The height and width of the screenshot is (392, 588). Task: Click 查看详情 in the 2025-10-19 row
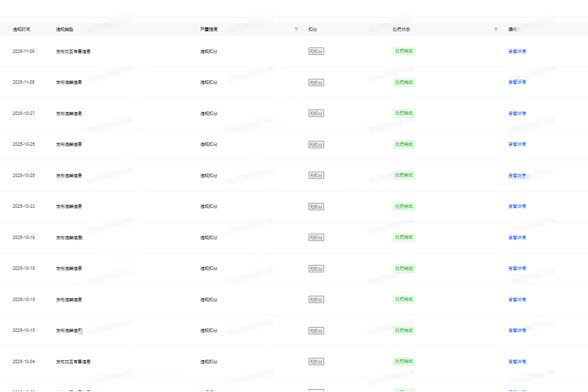pos(517,238)
